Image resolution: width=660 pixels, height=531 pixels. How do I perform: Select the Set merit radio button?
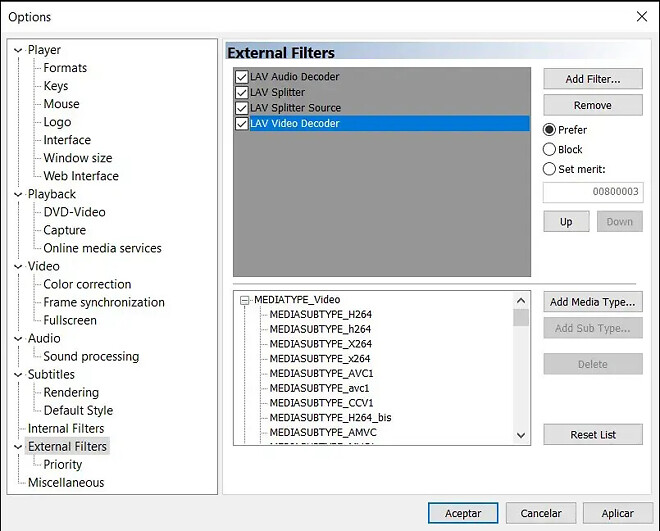tap(550, 169)
